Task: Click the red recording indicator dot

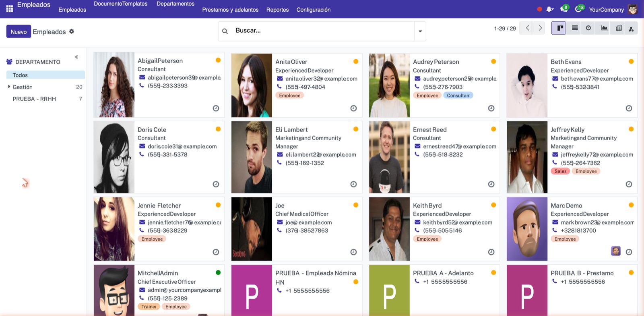Action: point(539,9)
